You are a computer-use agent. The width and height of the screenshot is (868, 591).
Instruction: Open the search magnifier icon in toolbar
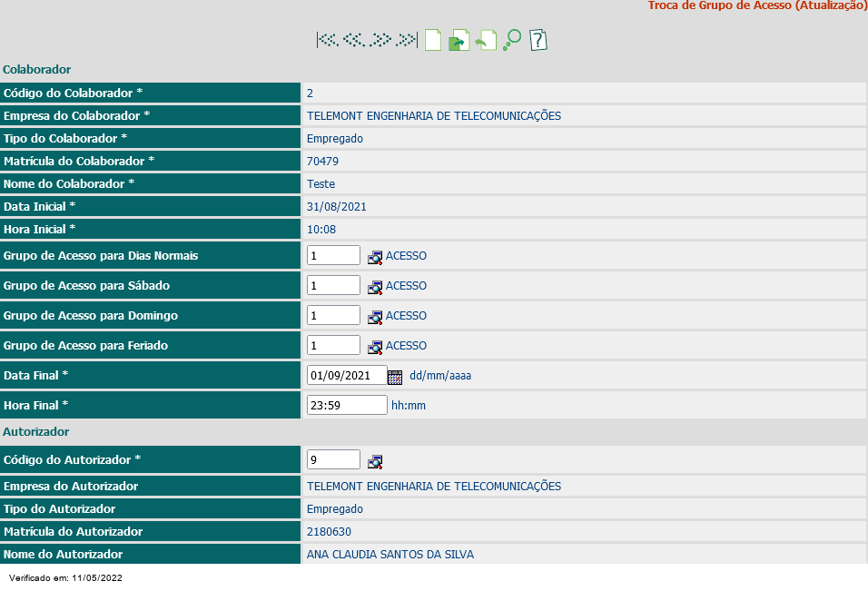point(512,40)
